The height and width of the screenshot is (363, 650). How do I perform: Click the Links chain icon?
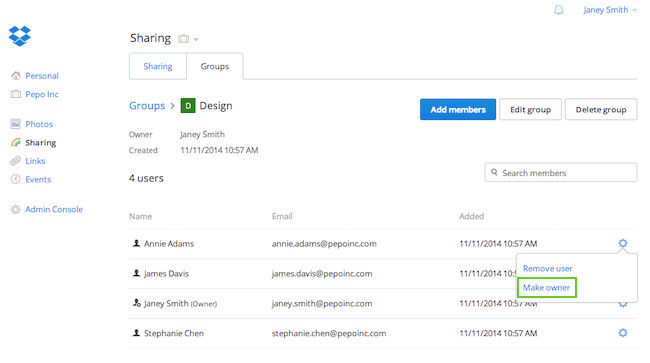point(16,161)
